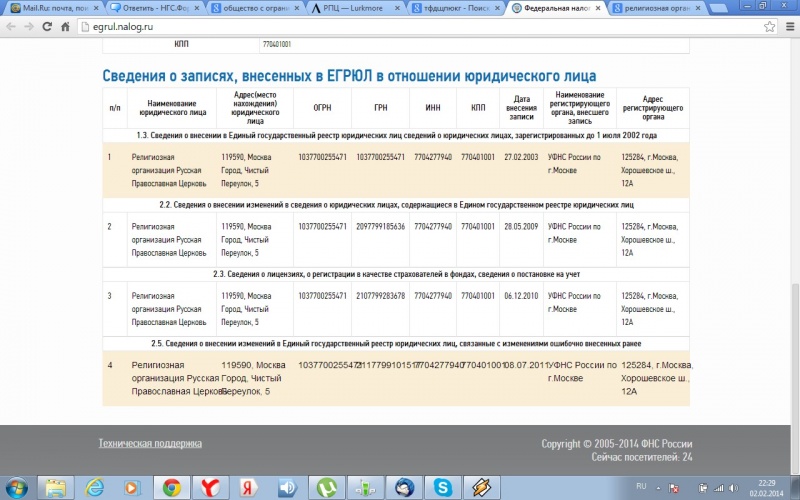This screenshot has height=500, width=800.
Task: Reload the page with the refresh icon
Action: [47, 27]
